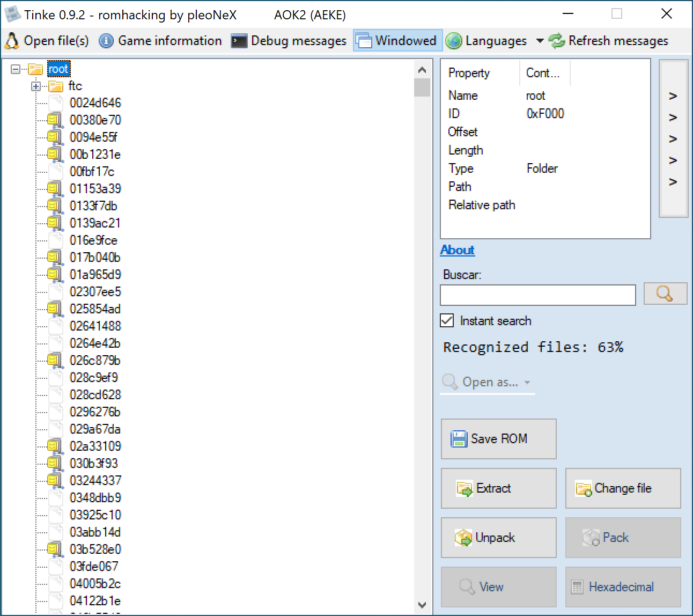Click the tree scrollbar up arrow

(x=422, y=70)
